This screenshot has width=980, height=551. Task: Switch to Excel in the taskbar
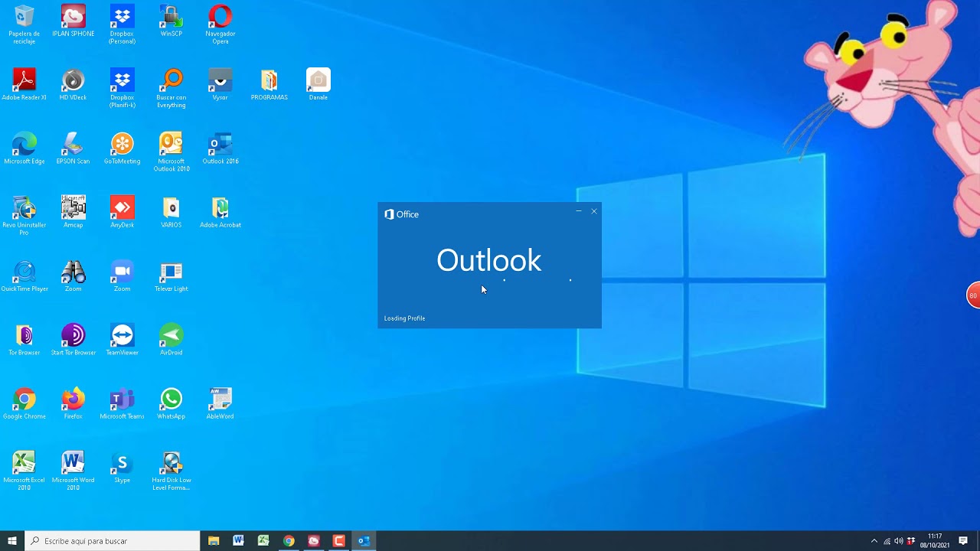coord(263,541)
